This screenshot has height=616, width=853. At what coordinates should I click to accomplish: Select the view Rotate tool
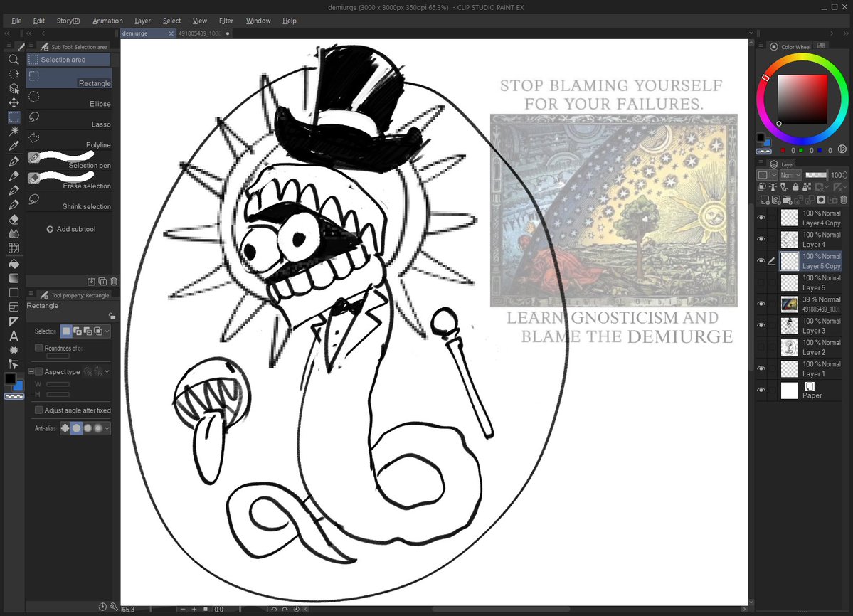tap(14, 73)
